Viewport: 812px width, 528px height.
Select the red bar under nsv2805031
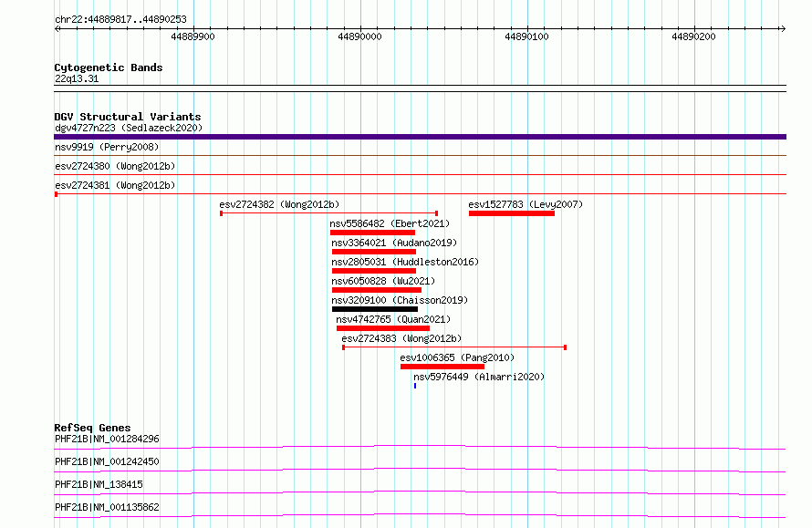tap(374, 271)
